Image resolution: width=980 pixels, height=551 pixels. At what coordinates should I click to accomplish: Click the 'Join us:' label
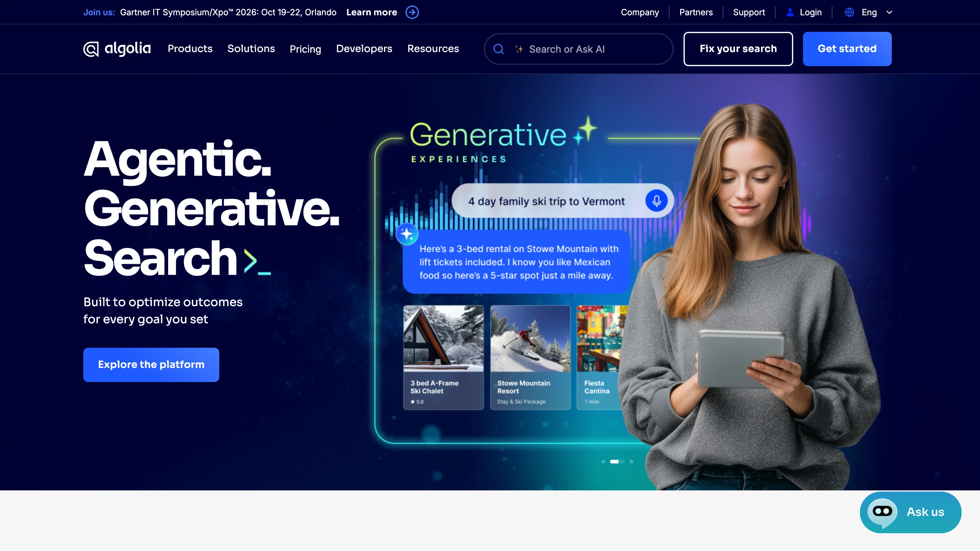point(99,12)
